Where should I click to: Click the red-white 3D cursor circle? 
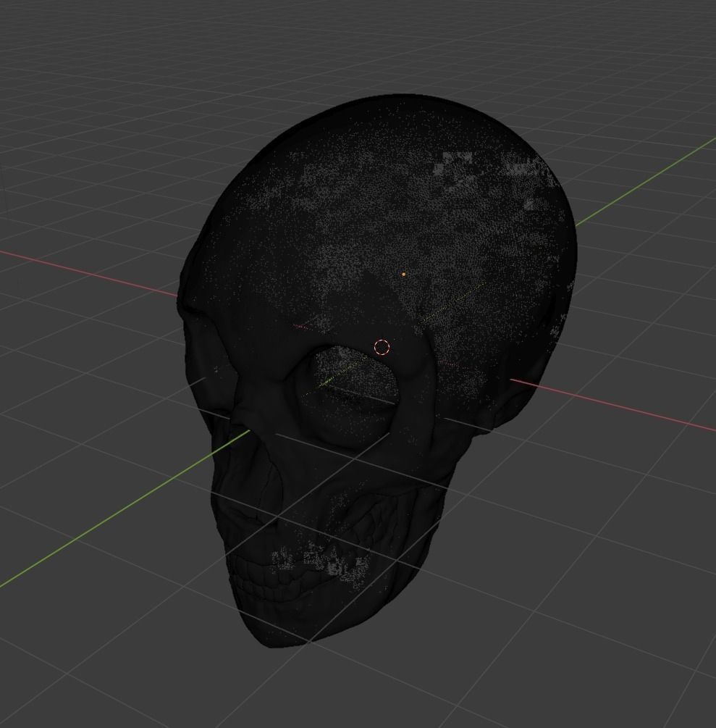pos(382,347)
